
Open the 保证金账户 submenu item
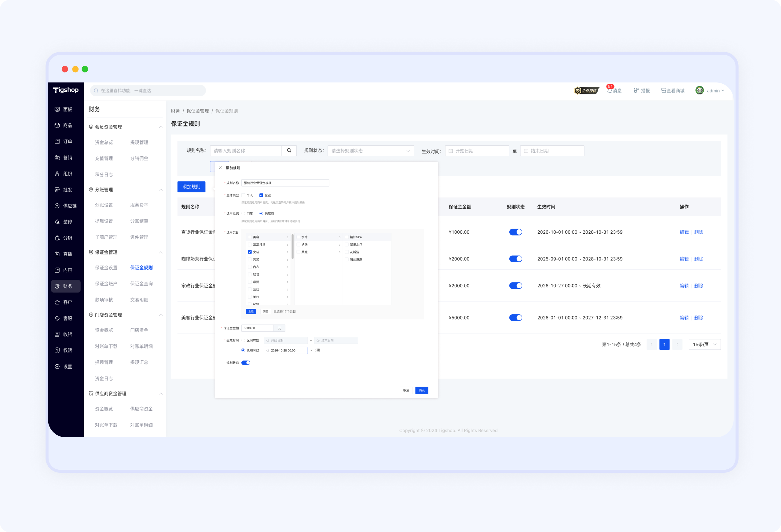click(106, 283)
